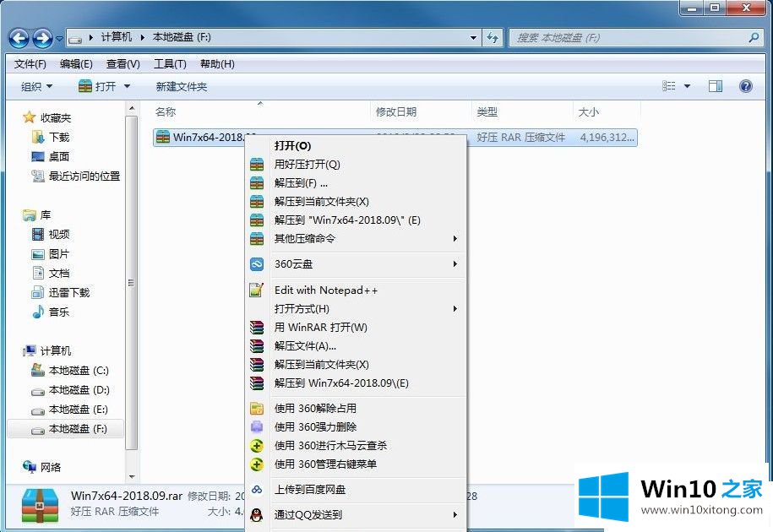This screenshot has width=773, height=532.
Task: Click the Forward navigation arrow
Action: (42, 38)
